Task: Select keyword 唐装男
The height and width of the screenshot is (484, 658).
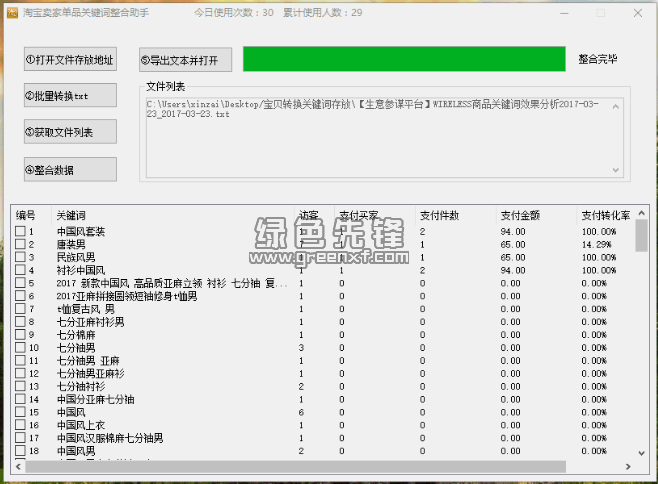Action: point(71,244)
